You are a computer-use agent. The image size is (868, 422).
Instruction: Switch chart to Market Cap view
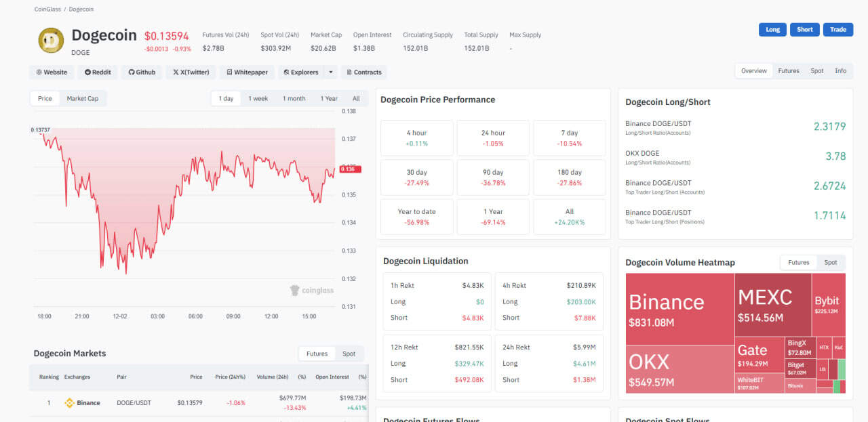pos(82,99)
